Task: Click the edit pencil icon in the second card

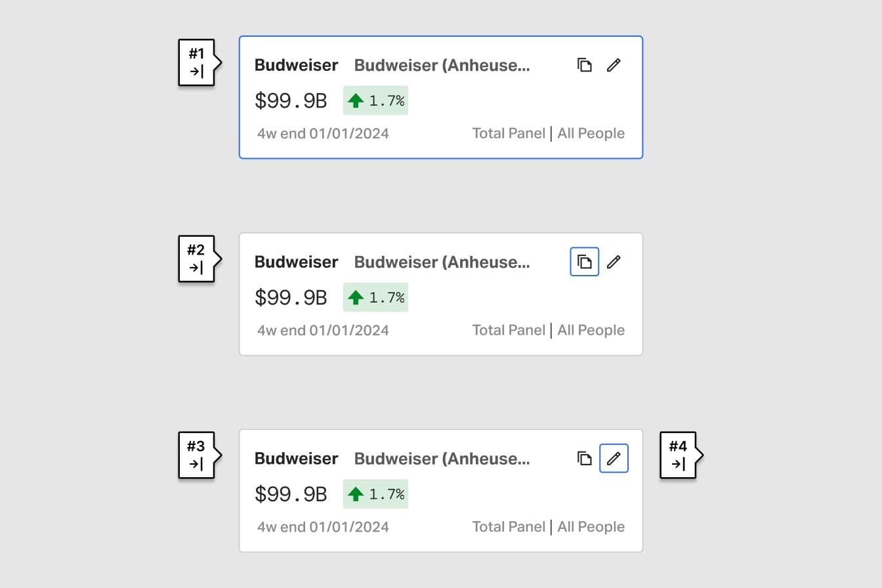Action: coord(614,262)
